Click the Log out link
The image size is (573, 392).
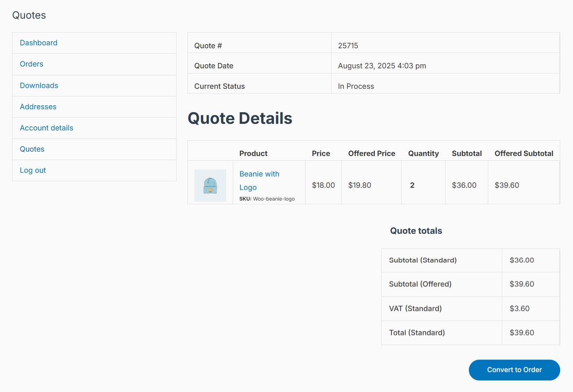(x=33, y=170)
